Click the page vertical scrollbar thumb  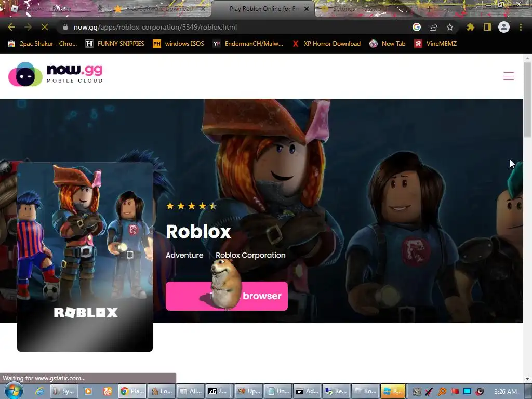pyautogui.click(x=527, y=100)
